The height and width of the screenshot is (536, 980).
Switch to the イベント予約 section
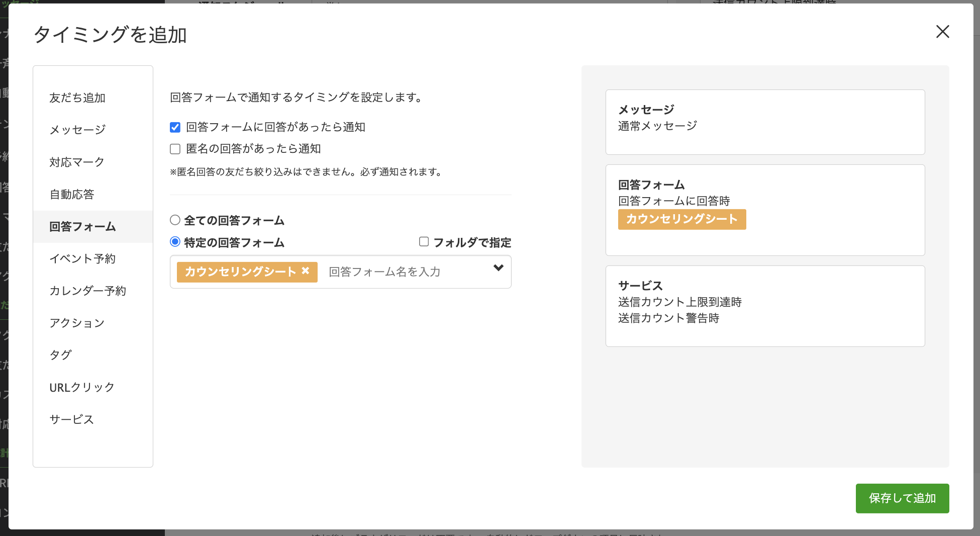tap(82, 258)
